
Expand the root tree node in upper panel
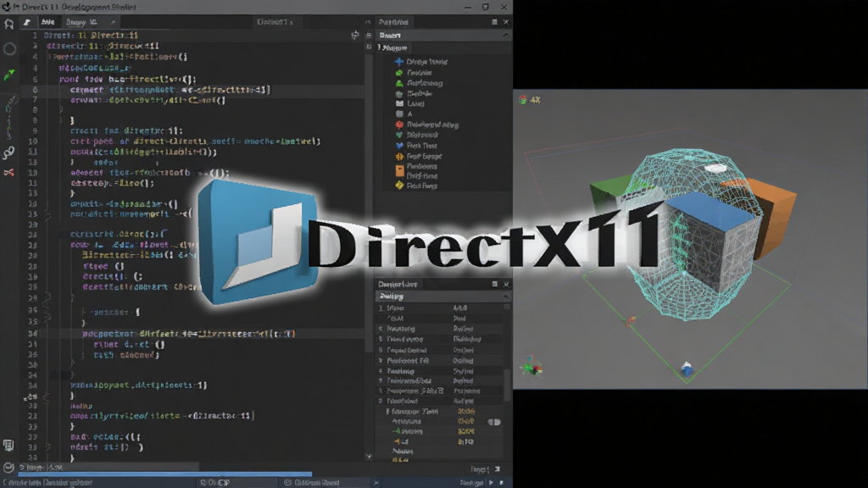click(379, 47)
